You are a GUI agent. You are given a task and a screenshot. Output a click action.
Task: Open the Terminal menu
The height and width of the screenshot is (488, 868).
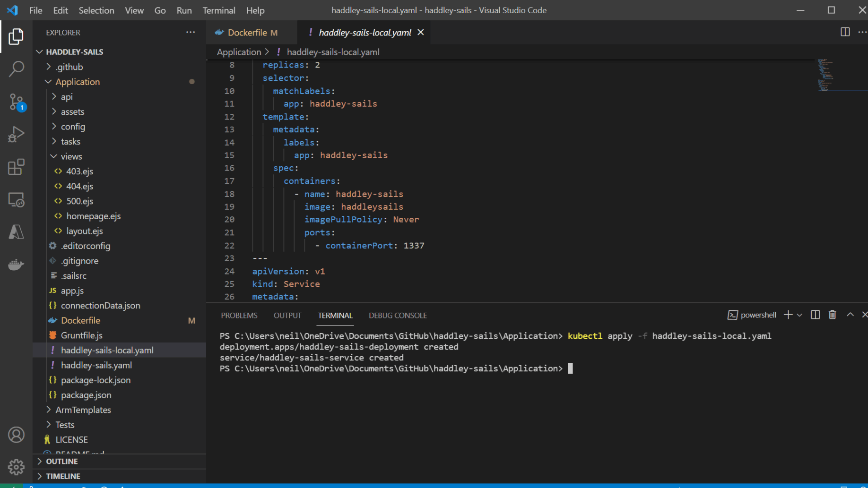[x=218, y=10]
